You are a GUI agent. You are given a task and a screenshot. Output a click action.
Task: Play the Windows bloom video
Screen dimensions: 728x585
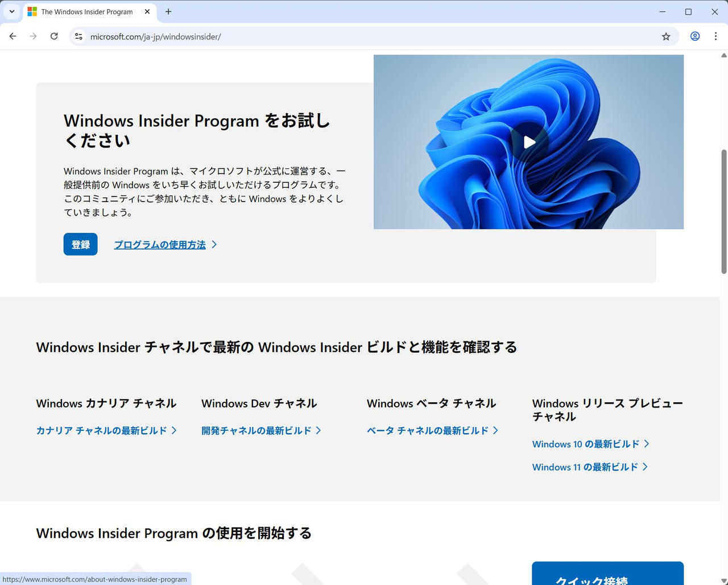tap(529, 142)
